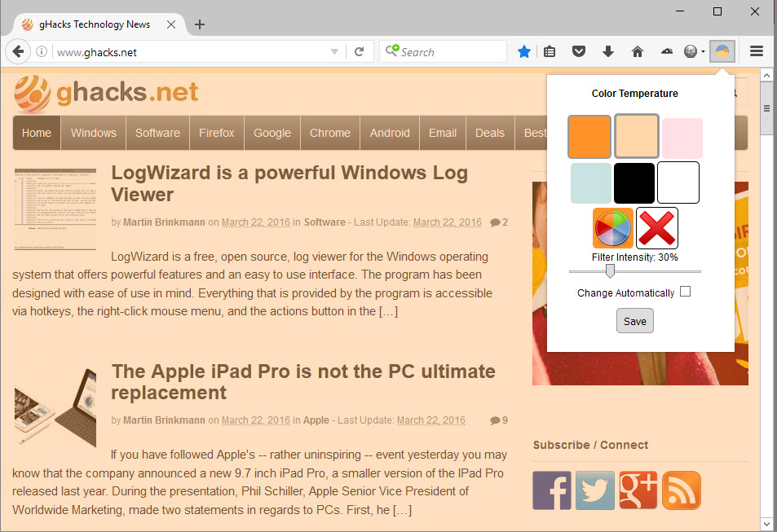Open the custom color wheel picker
This screenshot has width=777, height=532.
pos(613,228)
